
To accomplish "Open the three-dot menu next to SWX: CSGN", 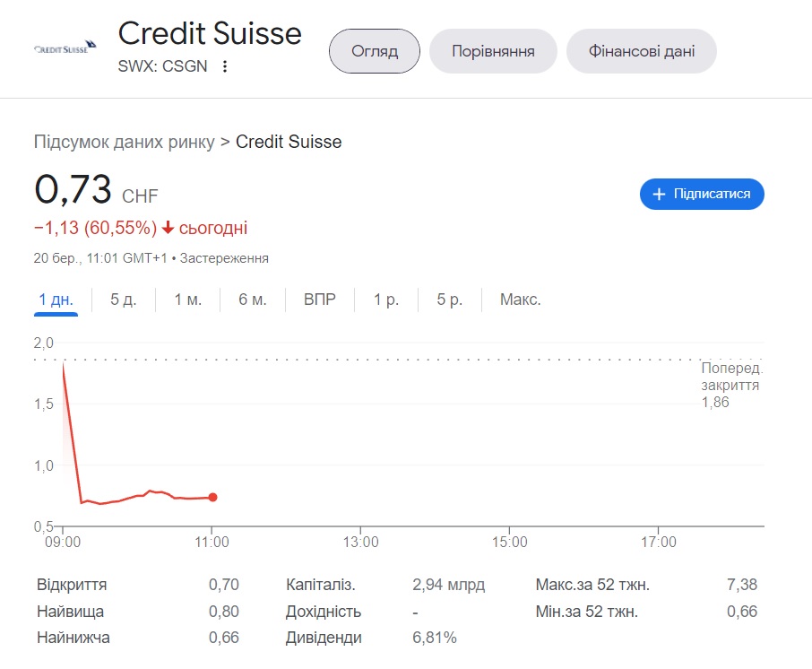I will click(x=225, y=66).
